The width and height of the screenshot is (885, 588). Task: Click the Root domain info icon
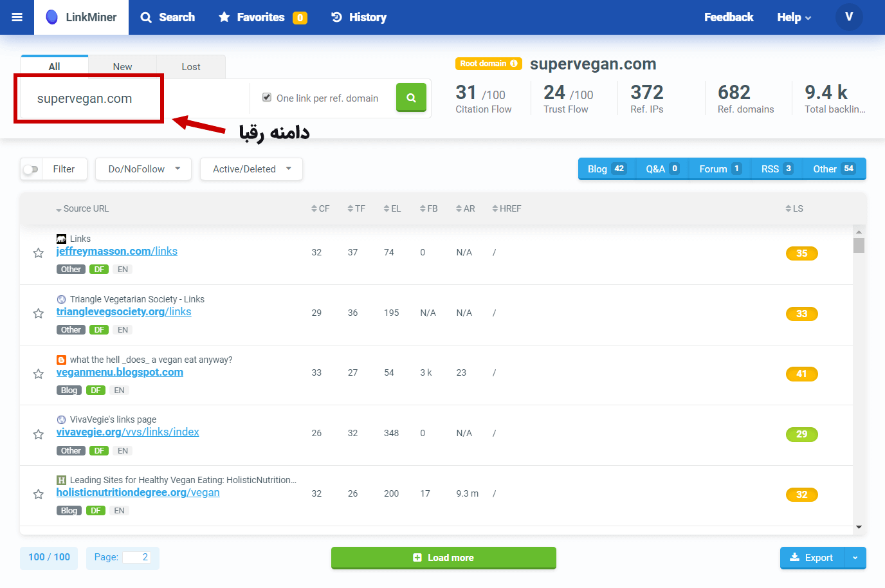[514, 64]
